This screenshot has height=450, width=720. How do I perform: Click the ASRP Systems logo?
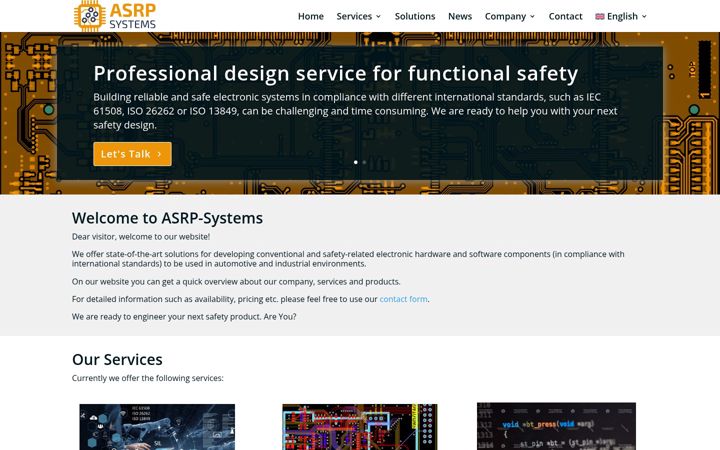click(115, 16)
